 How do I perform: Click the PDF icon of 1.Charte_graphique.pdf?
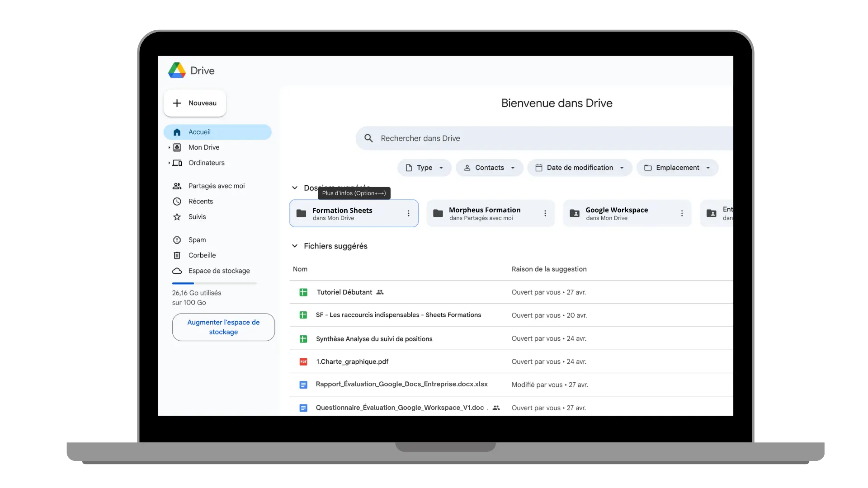click(303, 361)
